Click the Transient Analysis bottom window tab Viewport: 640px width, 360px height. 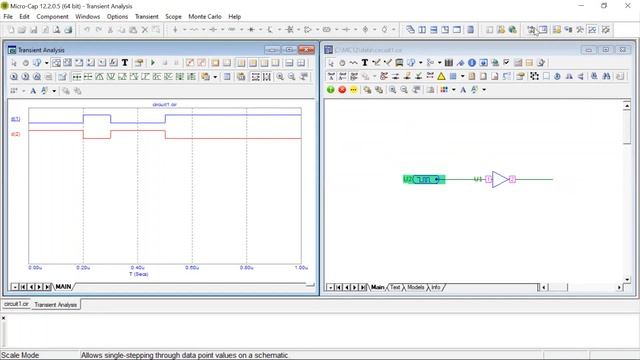click(56, 305)
